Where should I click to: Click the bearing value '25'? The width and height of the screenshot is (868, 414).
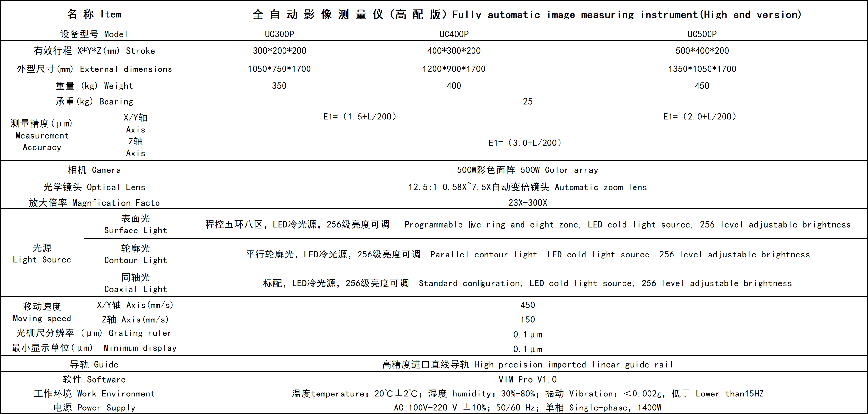click(528, 101)
